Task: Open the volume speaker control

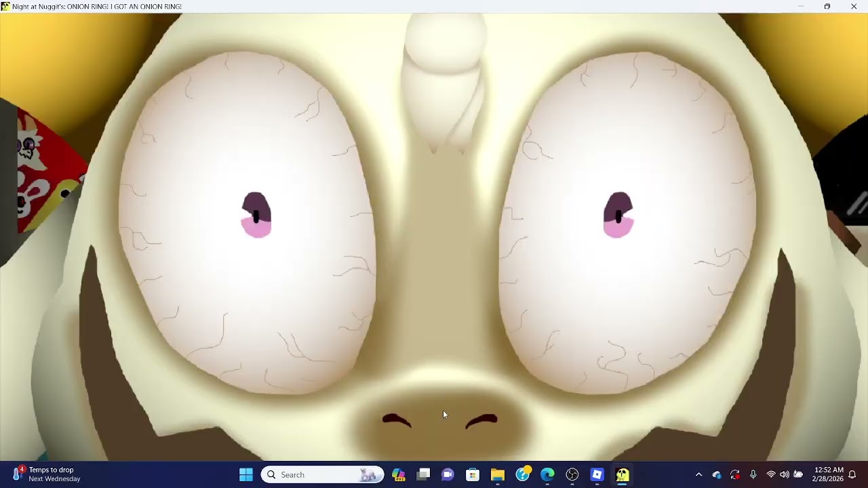Action: [x=785, y=474]
